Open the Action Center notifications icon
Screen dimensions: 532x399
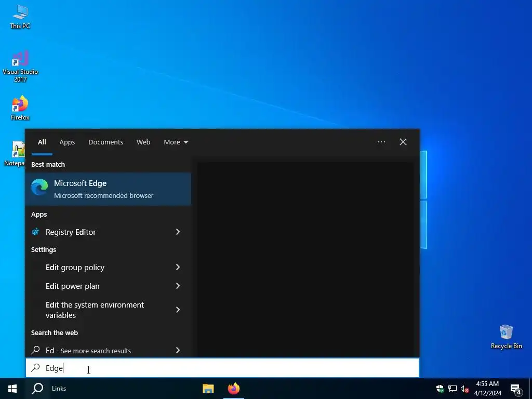(x=516, y=389)
